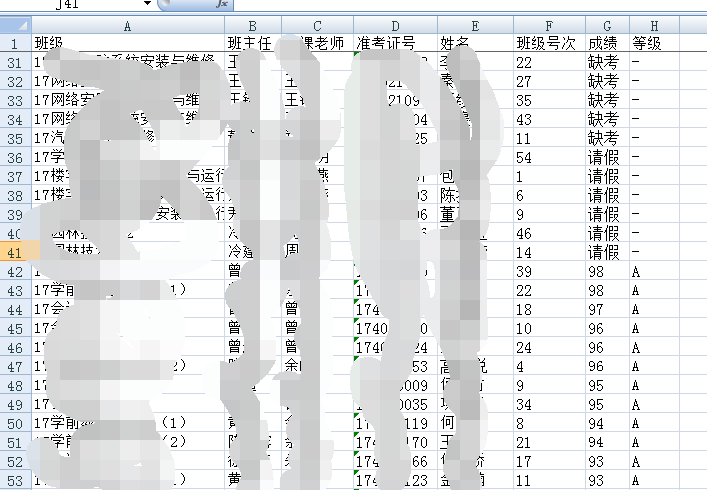Viewport: 707px width, 490px height.
Task: Select row 50 header
Action: click(15, 423)
